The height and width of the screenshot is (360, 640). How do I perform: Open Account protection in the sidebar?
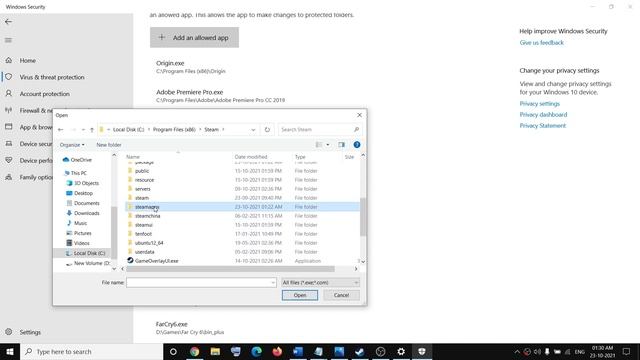pos(44,94)
